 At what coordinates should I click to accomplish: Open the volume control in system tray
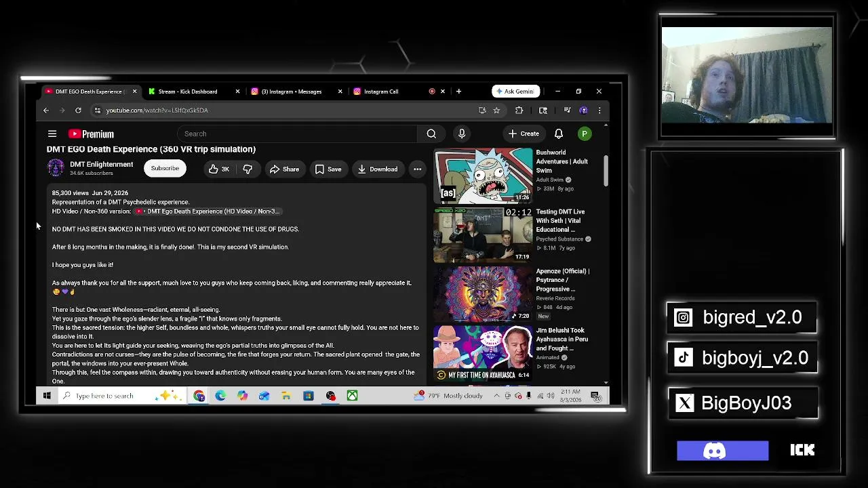(550, 396)
